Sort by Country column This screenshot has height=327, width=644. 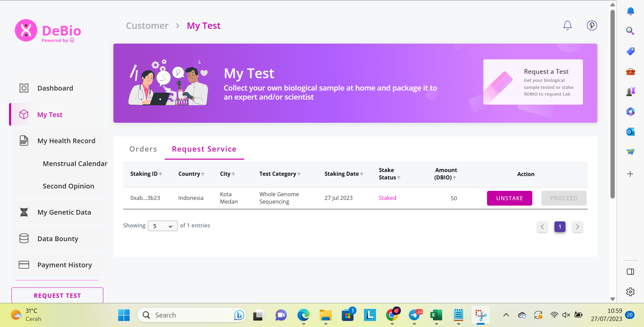(192, 174)
